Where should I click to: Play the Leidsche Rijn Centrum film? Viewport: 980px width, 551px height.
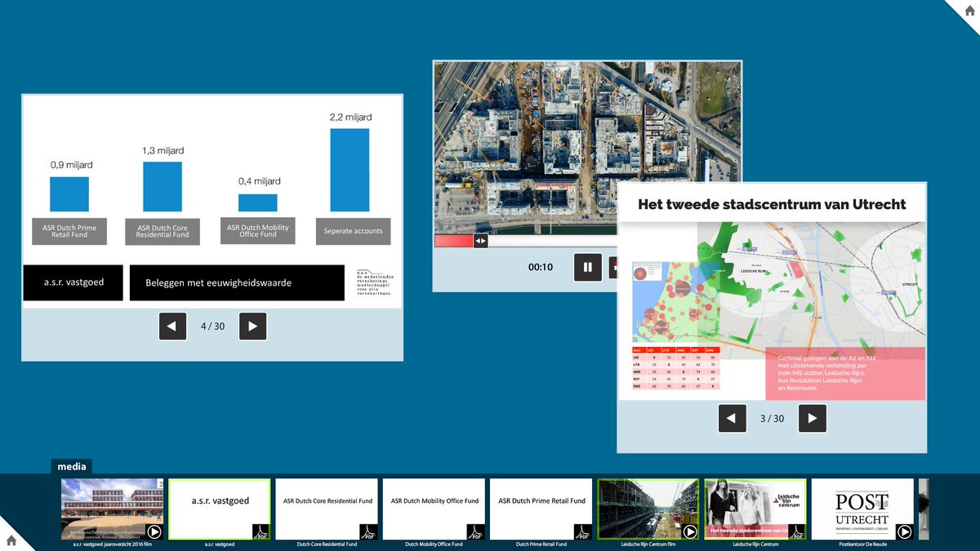[690, 532]
